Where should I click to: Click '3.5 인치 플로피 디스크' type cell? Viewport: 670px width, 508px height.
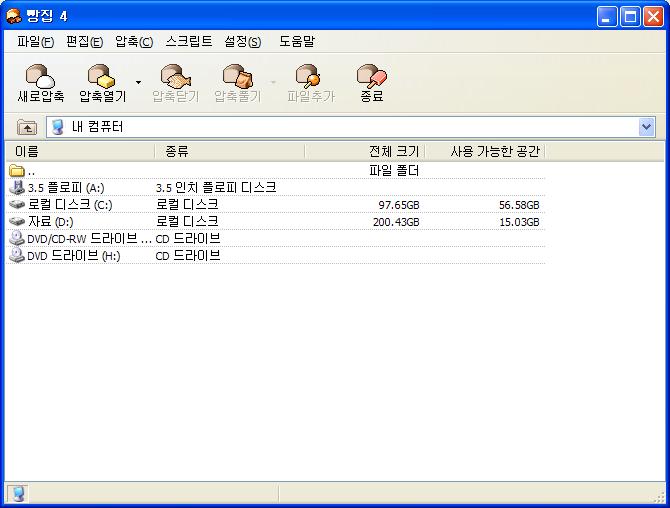pos(216,188)
